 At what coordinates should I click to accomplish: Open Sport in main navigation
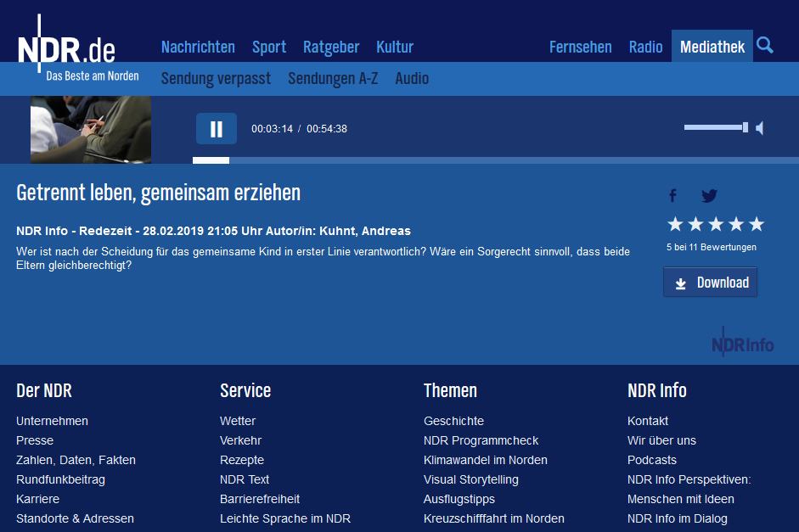point(269,47)
